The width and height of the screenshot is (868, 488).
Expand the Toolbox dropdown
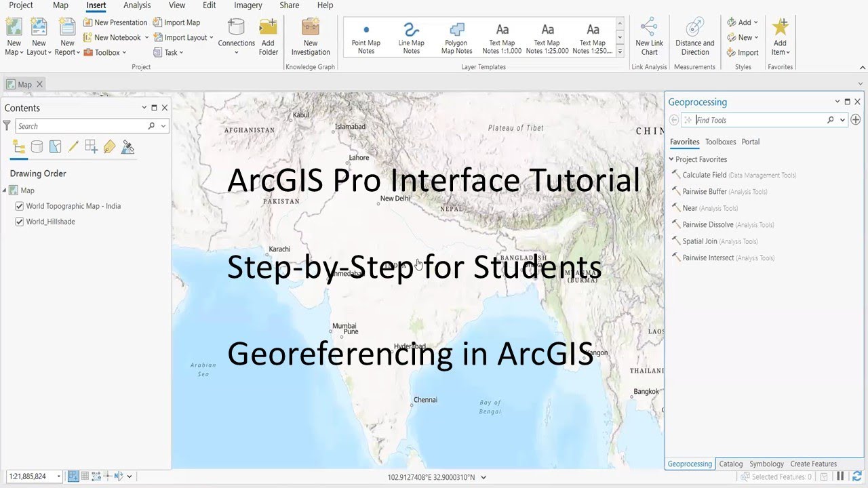coord(124,53)
